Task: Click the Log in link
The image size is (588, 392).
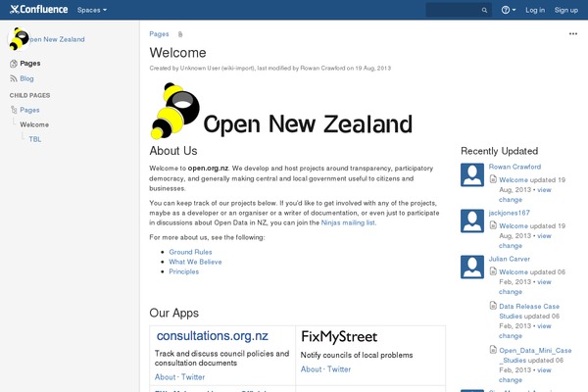Action: pyautogui.click(x=535, y=10)
